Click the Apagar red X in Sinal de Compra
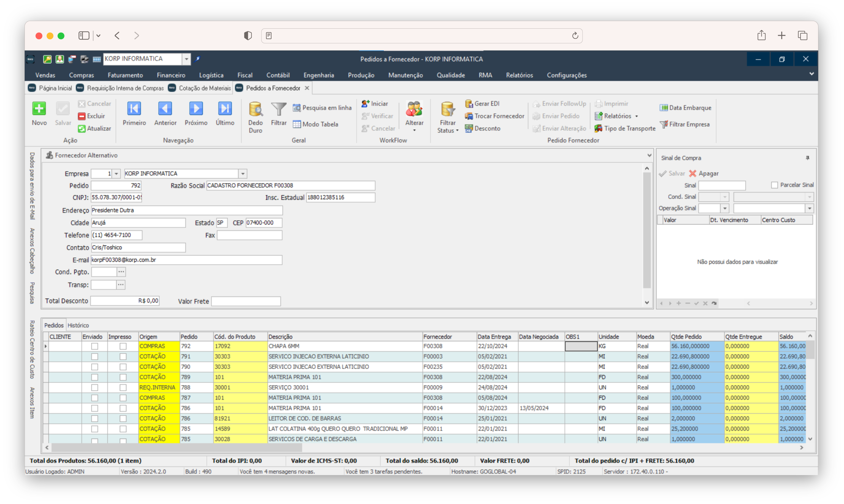844x504 pixels. click(692, 174)
